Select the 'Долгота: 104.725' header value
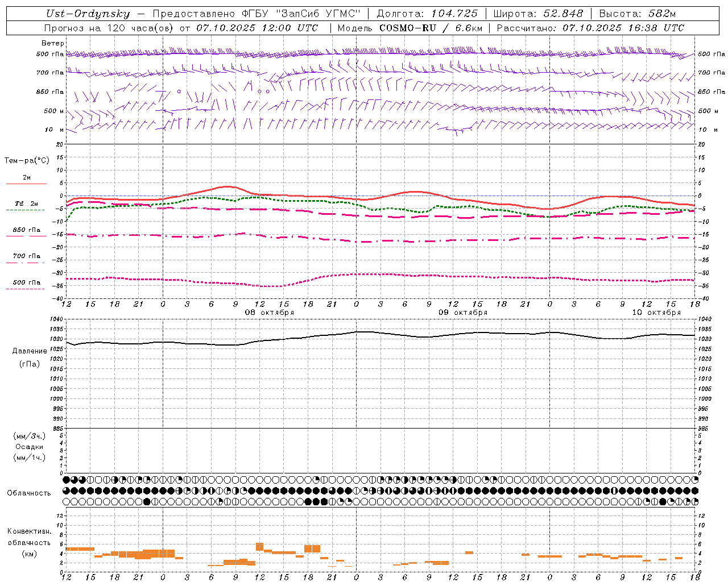The height and width of the screenshot is (582, 728). 428,14
